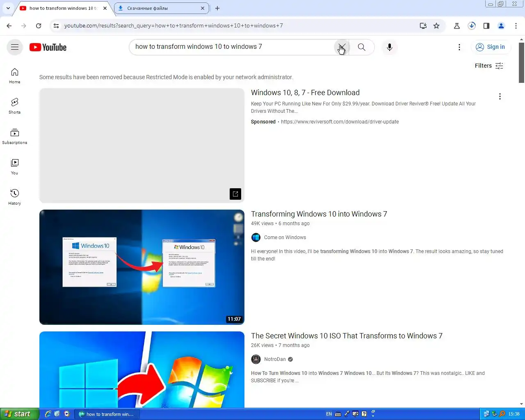525x420 pixels.
Task: Open Subscriptions in the sidebar
Action: [15, 137]
